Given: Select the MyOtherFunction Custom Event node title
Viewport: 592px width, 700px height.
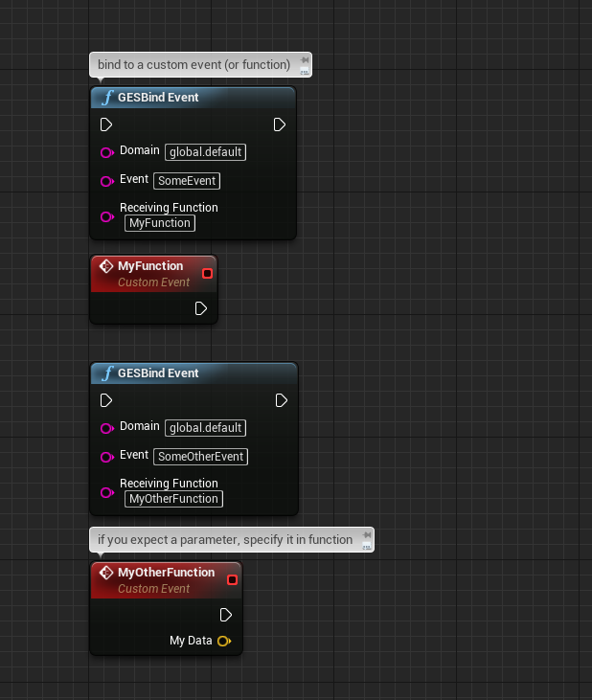Looking at the screenshot, I should tap(166, 573).
